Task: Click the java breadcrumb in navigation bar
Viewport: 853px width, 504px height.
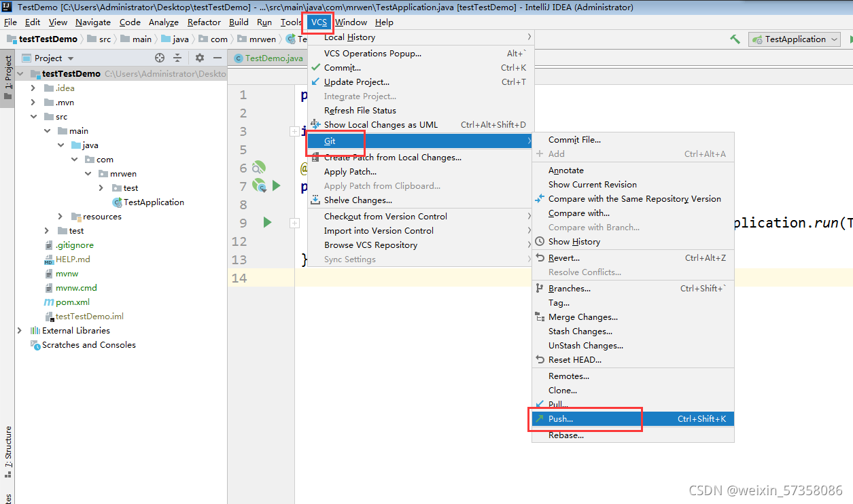Action: click(175, 39)
